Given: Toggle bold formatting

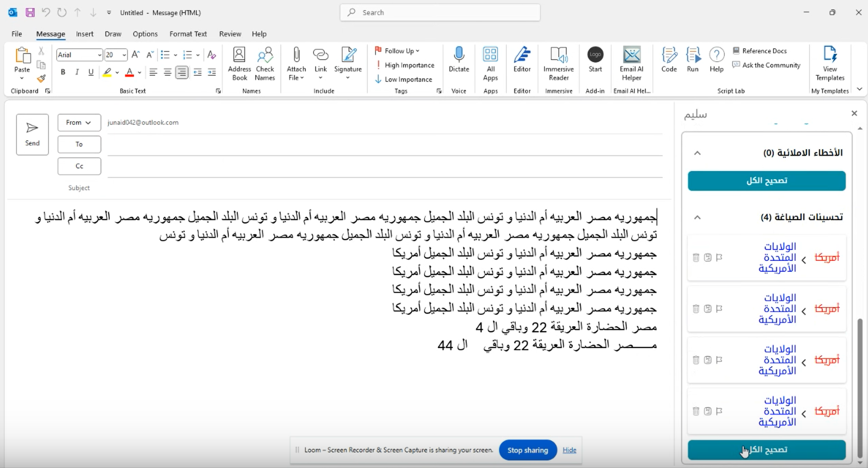Looking at the screenshot, I should coord(63,72).
